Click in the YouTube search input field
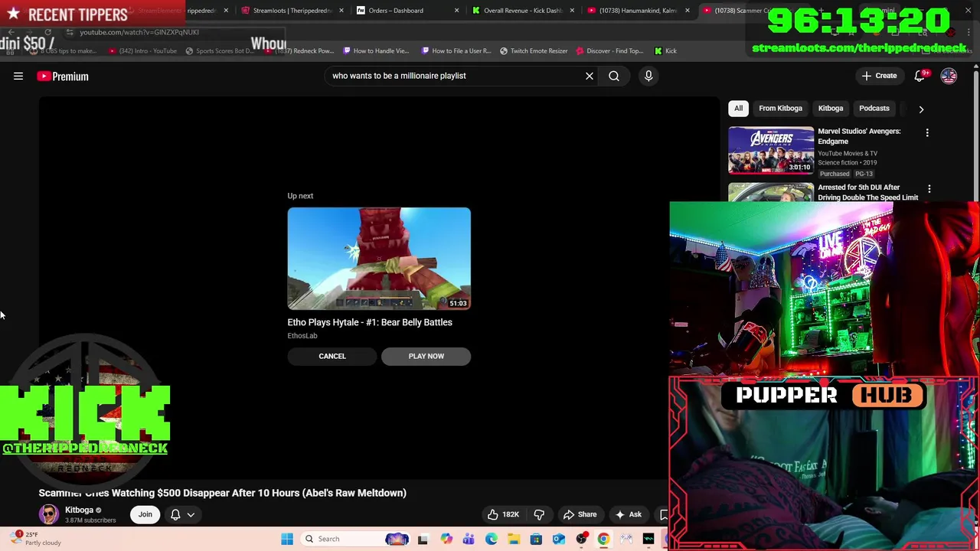The width and height of the screenshot is (980, 551). click(456, 76)
